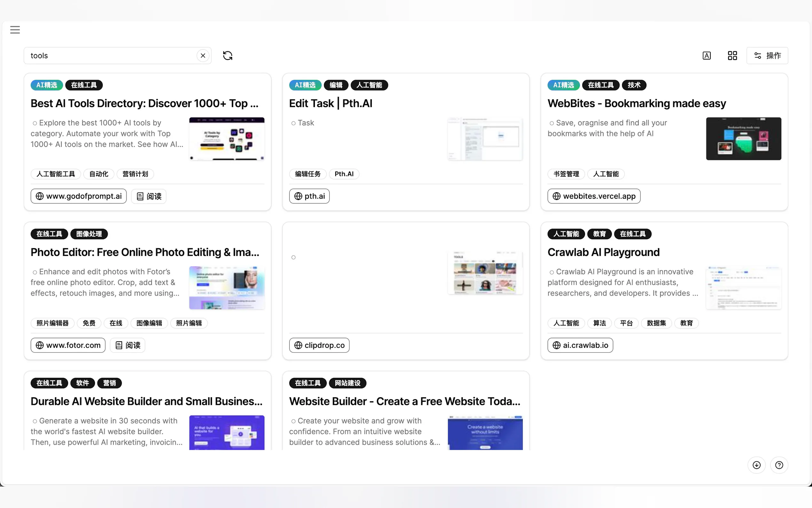Open the hamburger sidebar menu

pos(15,29)
